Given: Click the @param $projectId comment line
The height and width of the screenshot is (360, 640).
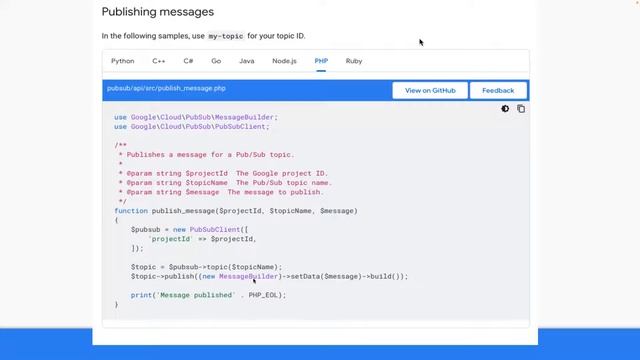Looking at the screenshot, I should 223,173.
